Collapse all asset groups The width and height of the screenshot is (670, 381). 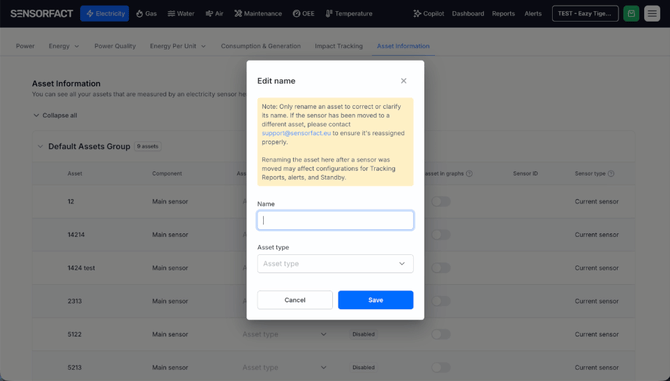pyautogui.click(x=55, y=115)
